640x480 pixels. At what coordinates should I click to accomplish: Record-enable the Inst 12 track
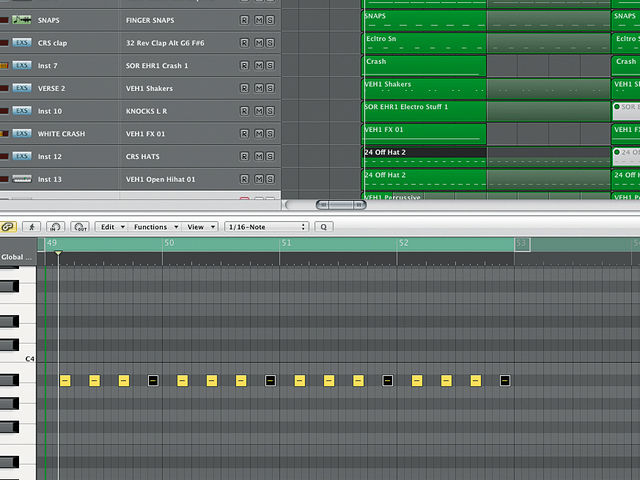[x=244, y=156]
